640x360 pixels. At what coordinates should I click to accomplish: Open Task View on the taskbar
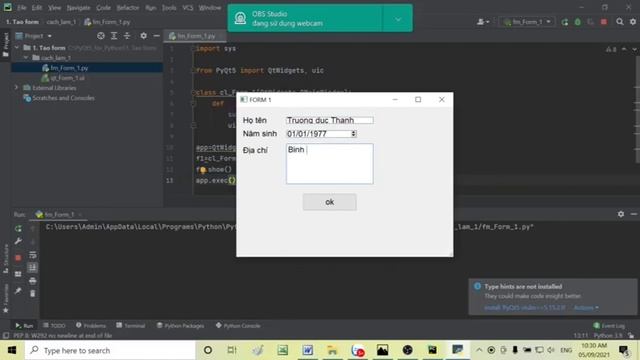[x=232, y=350]
